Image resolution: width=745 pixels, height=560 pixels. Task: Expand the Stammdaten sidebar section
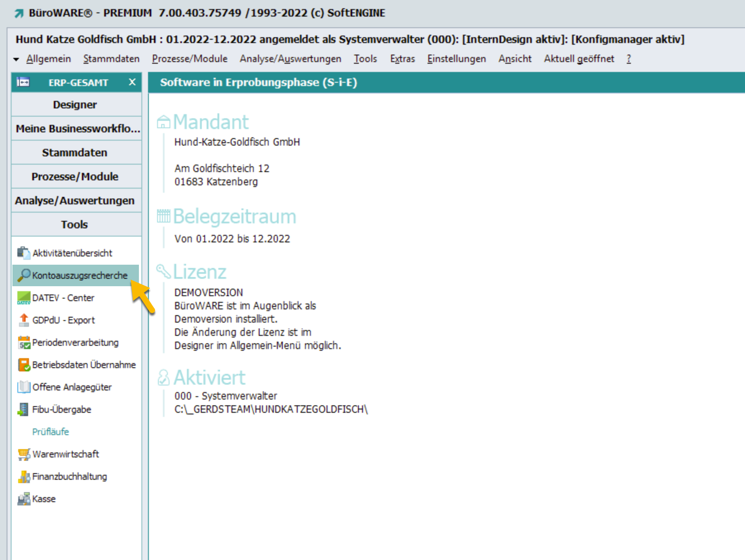(75, 153)
